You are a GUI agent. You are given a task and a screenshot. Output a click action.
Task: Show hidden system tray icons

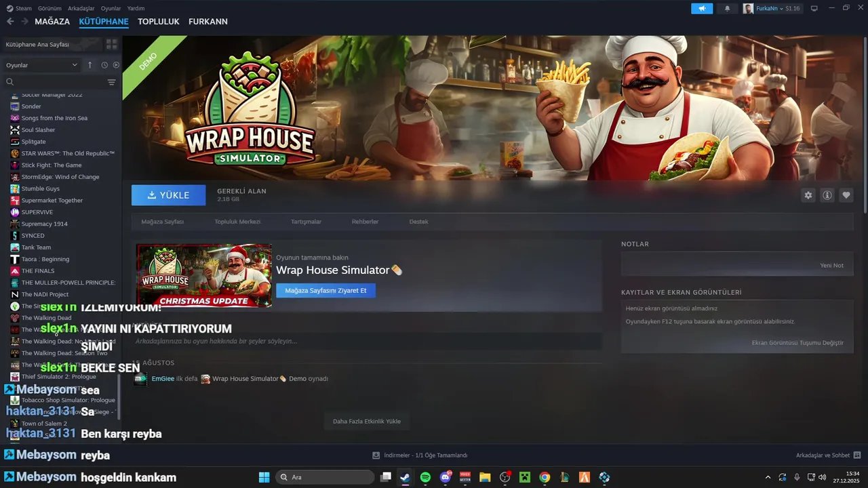tap(768, 477)
